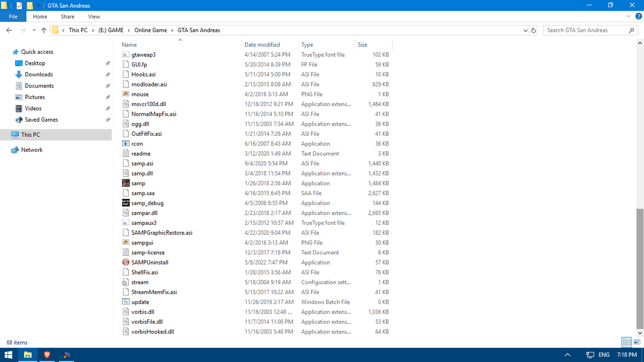This screenshot has width=644, height=362.
Task: Switch to Details view layout
Action: coord(626,342)
